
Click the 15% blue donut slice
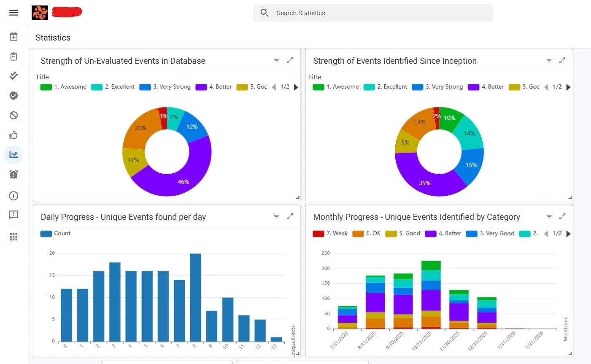click(x=470, y=165)
